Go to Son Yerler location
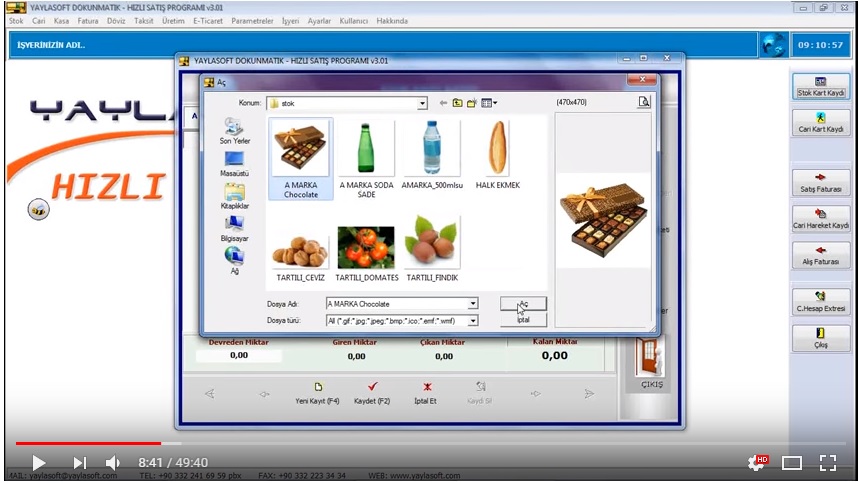The height and width of the screenshot is (483, 860). coord(234,131)
